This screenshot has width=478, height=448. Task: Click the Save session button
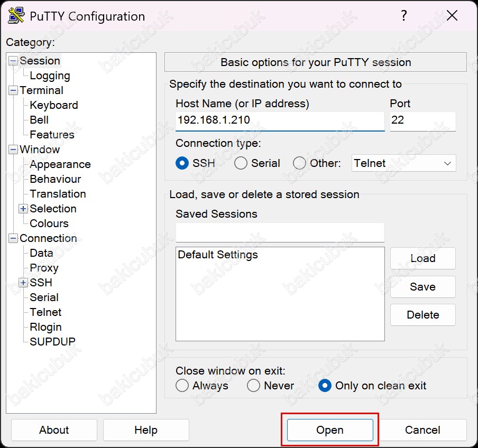coord(423,287)
